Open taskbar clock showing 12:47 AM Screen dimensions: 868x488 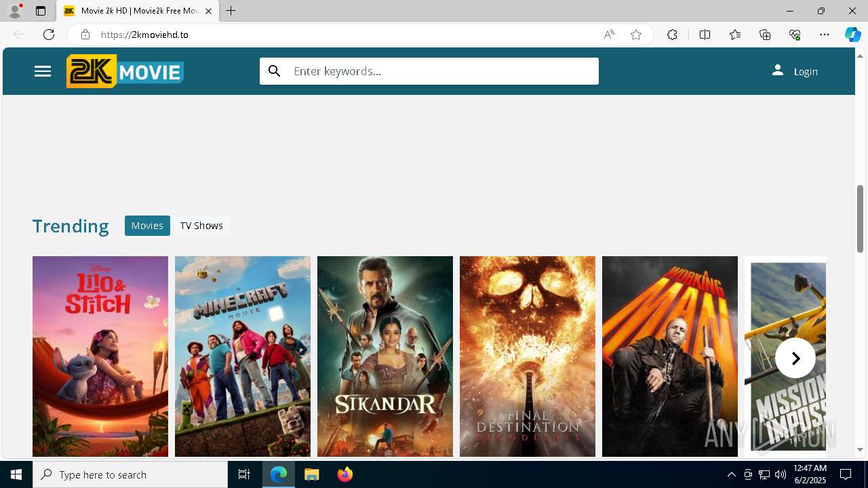[810, 474]
